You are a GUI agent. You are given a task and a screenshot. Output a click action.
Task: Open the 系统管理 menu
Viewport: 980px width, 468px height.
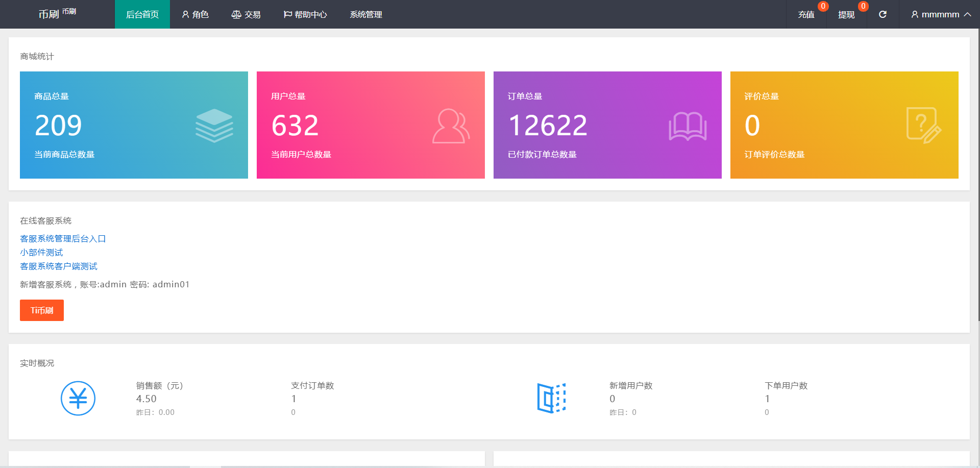coord(365,14)
